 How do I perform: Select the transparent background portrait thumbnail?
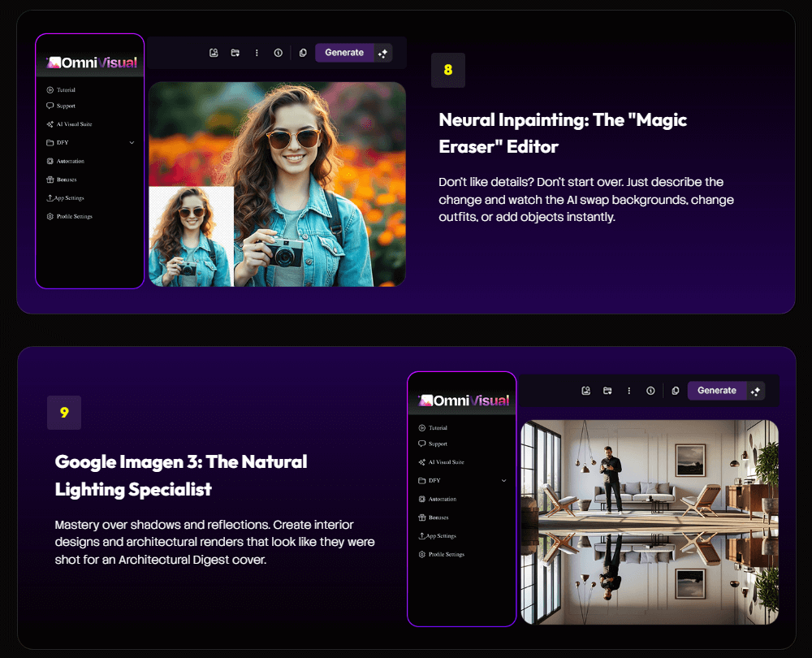(x=192, y=236)
